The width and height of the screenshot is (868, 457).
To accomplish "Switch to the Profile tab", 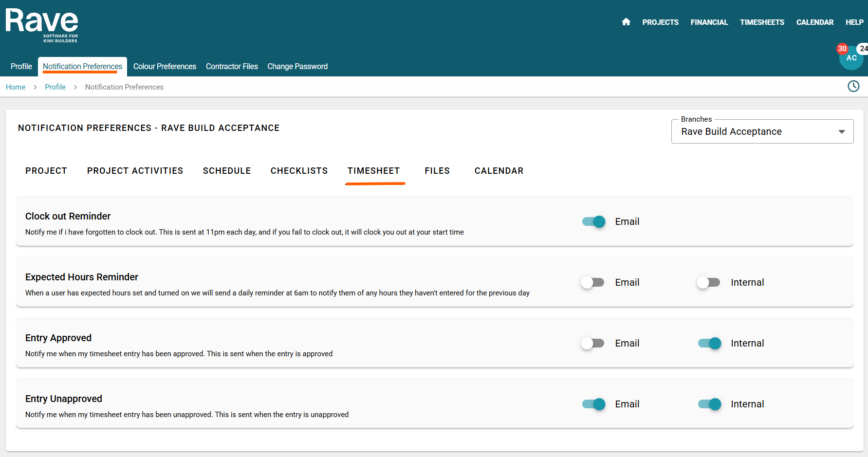I will coord(21,66).
